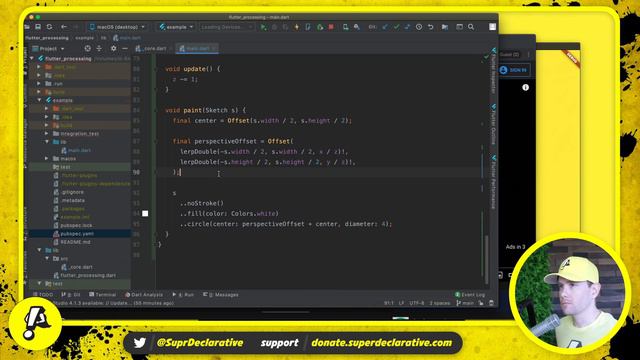Click the locate-file target icon in Project panel
This screenshot has height=360, width=640.
point(87,49)
